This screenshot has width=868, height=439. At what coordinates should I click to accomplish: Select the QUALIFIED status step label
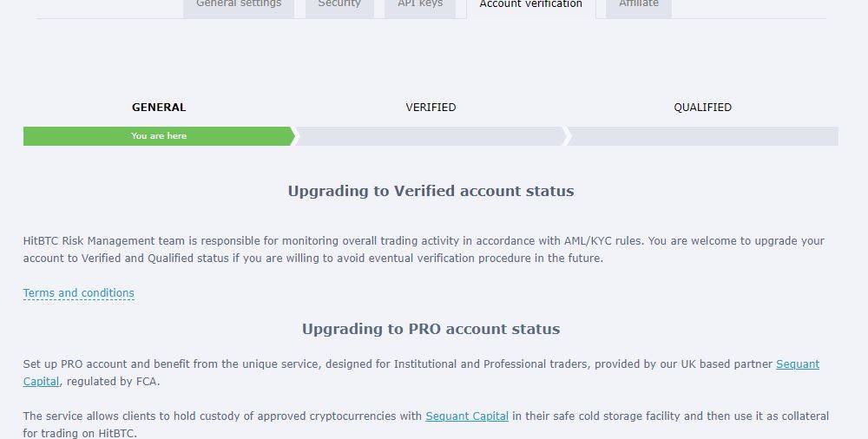coord(702,108)
